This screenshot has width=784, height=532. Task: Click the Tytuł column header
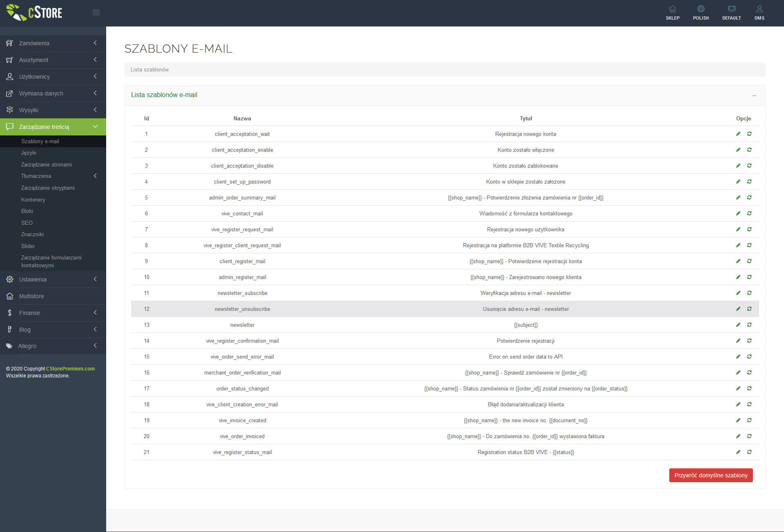point(526,118)
